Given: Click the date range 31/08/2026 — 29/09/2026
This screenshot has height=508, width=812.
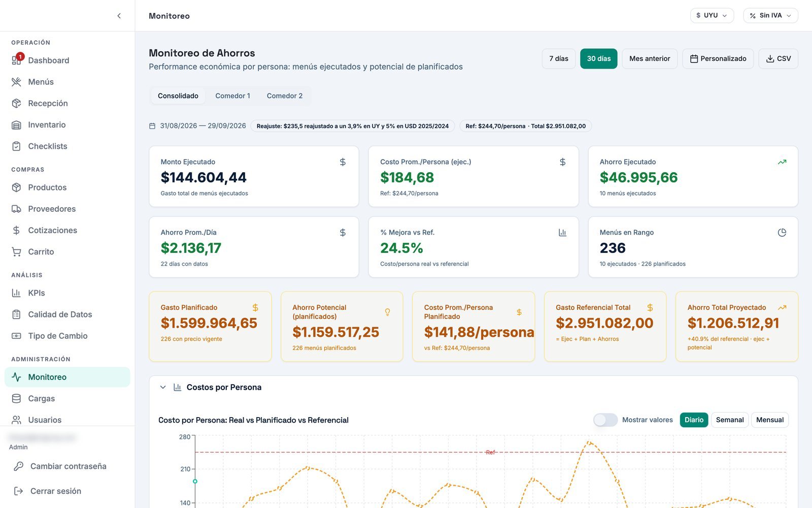Looking at the screenshot, I should (x=203, y=125).
